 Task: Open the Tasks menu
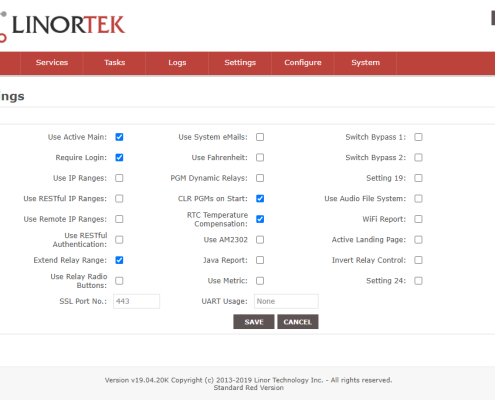(x=114, y=63)
